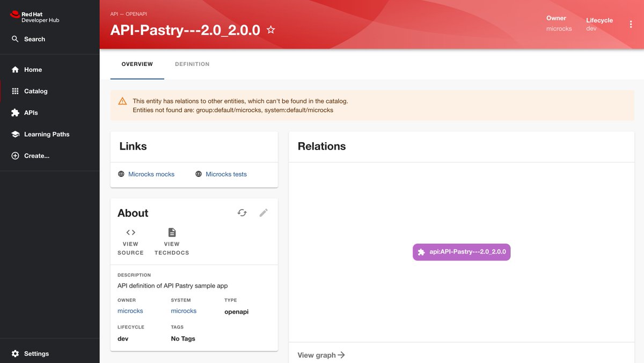Click the 'Entities not found' warning message
644x363 pixels.
[233, 110]
